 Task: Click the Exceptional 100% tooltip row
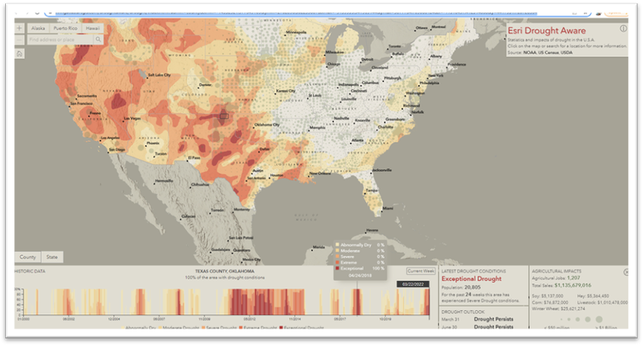coord(360,268)
